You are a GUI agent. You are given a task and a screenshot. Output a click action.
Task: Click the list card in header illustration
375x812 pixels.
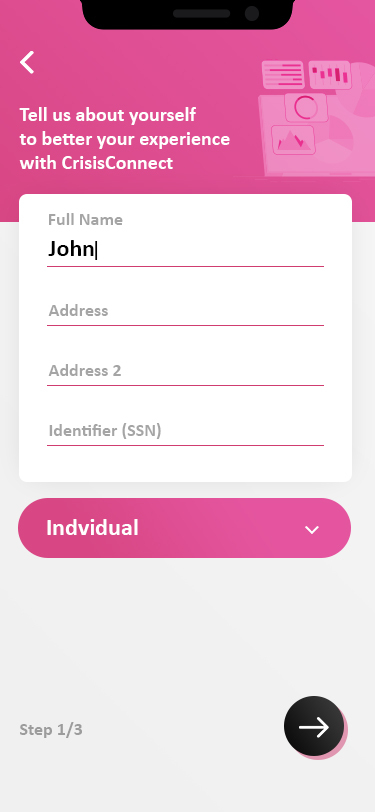tap(283, 75)
